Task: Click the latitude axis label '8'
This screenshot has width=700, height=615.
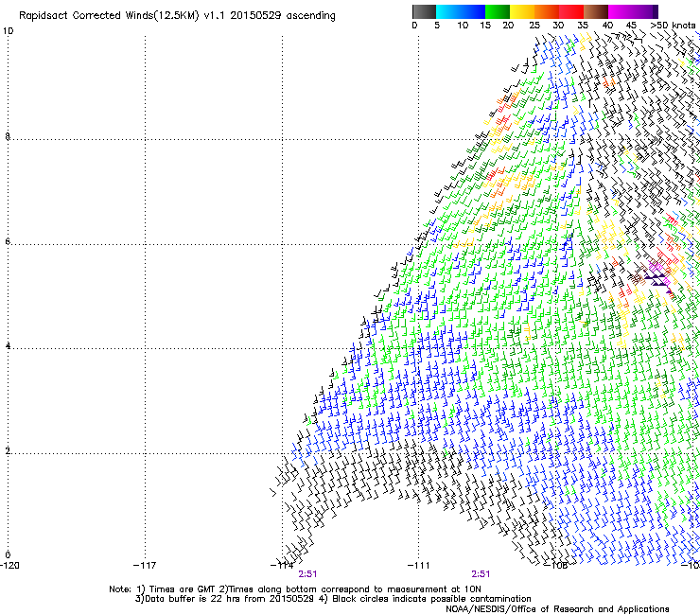Action: click(x=8, y=136)
